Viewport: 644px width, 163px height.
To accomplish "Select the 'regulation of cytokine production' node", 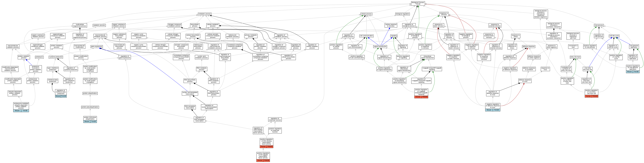I will (71, 69).
